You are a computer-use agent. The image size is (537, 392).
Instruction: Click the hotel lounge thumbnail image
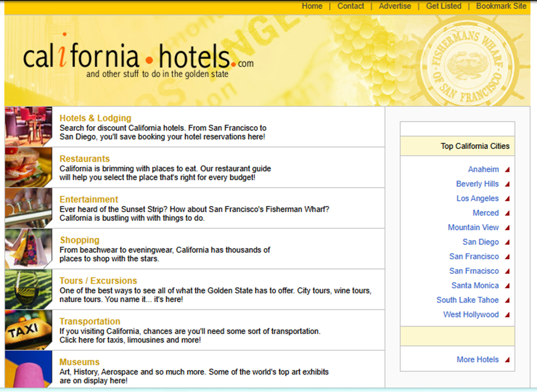(x=29, y=127)
